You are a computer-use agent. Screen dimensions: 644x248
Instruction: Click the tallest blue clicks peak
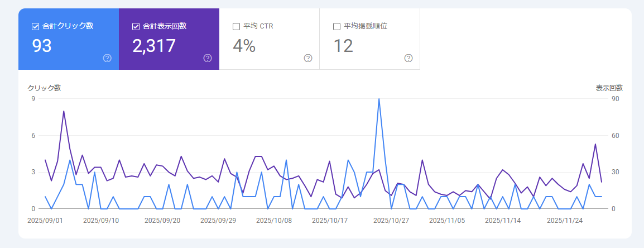[x=379, y=99]
